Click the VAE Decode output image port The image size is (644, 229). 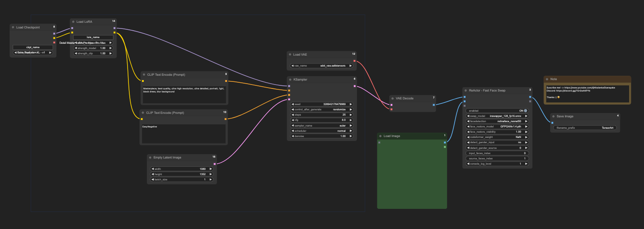pos(434,105)
